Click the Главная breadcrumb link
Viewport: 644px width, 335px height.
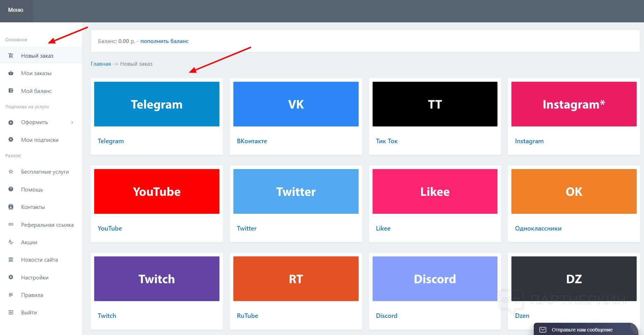pos(101,64)
